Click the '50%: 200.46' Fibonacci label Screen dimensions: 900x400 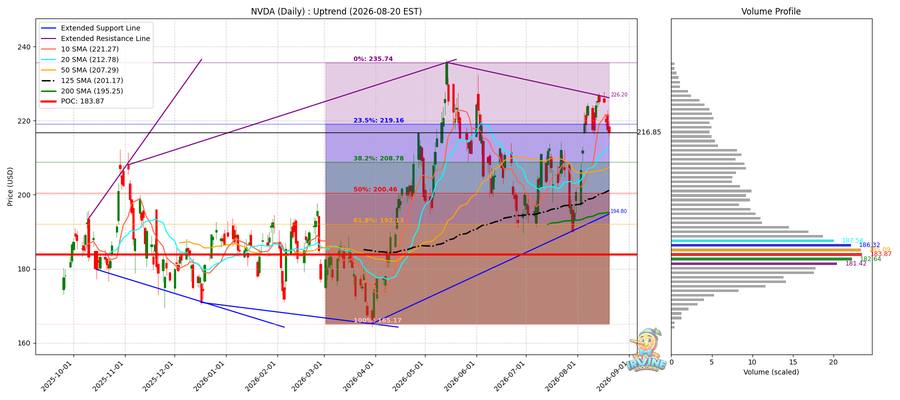(x=375, y=189)
